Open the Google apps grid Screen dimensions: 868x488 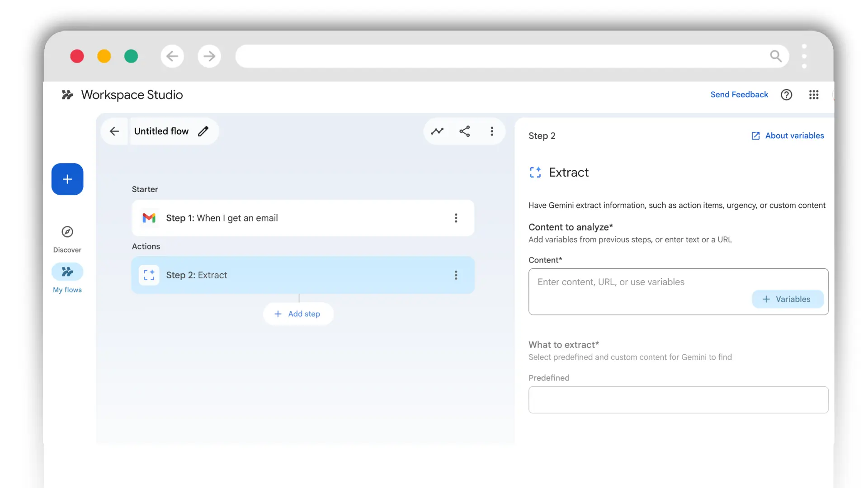tap(813, 95)
